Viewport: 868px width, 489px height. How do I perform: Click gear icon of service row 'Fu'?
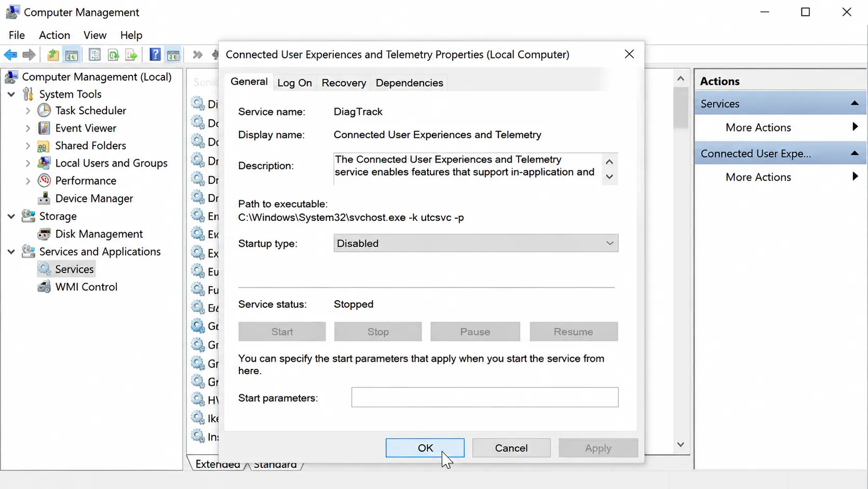198,289
